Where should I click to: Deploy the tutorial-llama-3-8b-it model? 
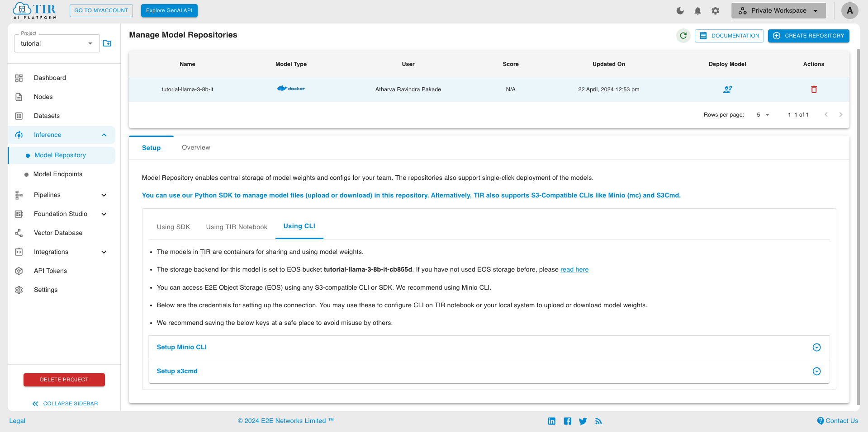click(727, 89)
